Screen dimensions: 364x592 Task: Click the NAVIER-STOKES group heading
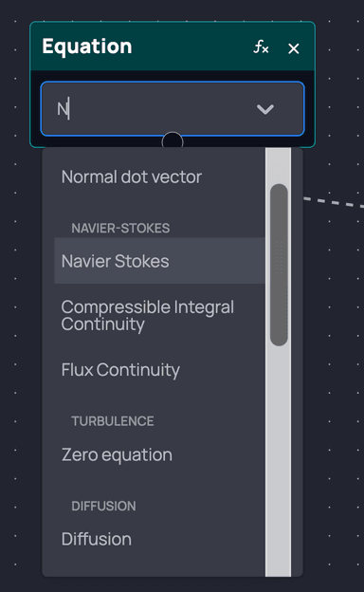[120, 228]
